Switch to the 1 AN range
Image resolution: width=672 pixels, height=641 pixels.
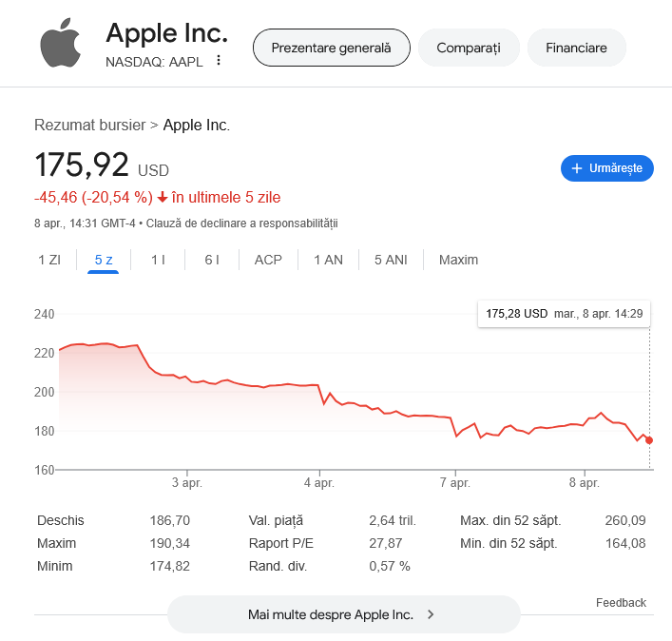(328, 260)
